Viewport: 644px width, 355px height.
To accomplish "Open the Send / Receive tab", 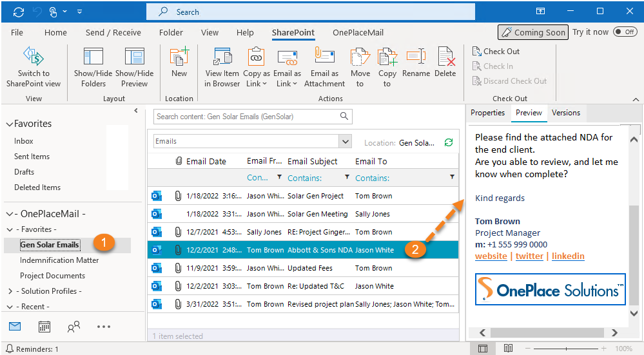I will (x=113, y=32).
